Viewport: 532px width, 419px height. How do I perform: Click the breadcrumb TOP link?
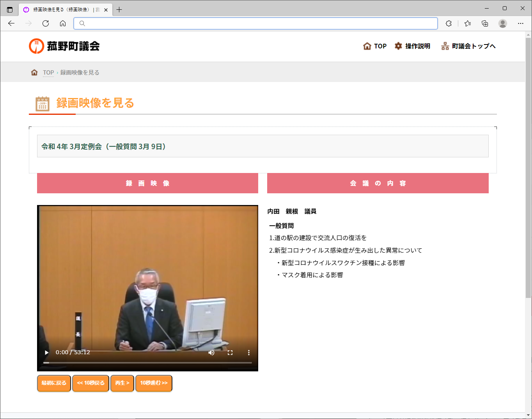point(48,73)
